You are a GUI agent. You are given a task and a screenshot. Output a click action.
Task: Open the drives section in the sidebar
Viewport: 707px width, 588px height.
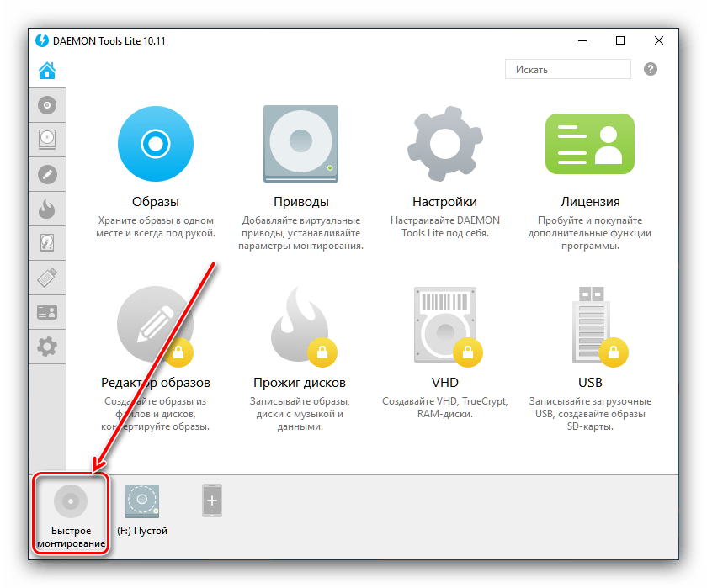(47, 140)
